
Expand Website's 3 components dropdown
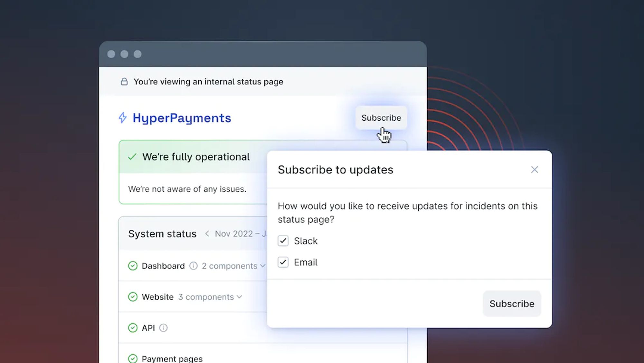coord(210,297)
